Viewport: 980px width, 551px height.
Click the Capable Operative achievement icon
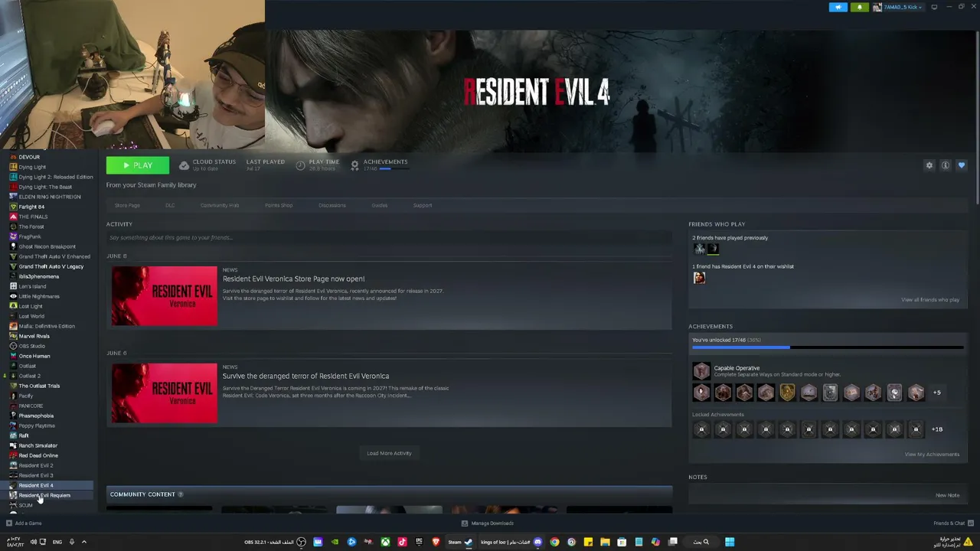(701, 371)
